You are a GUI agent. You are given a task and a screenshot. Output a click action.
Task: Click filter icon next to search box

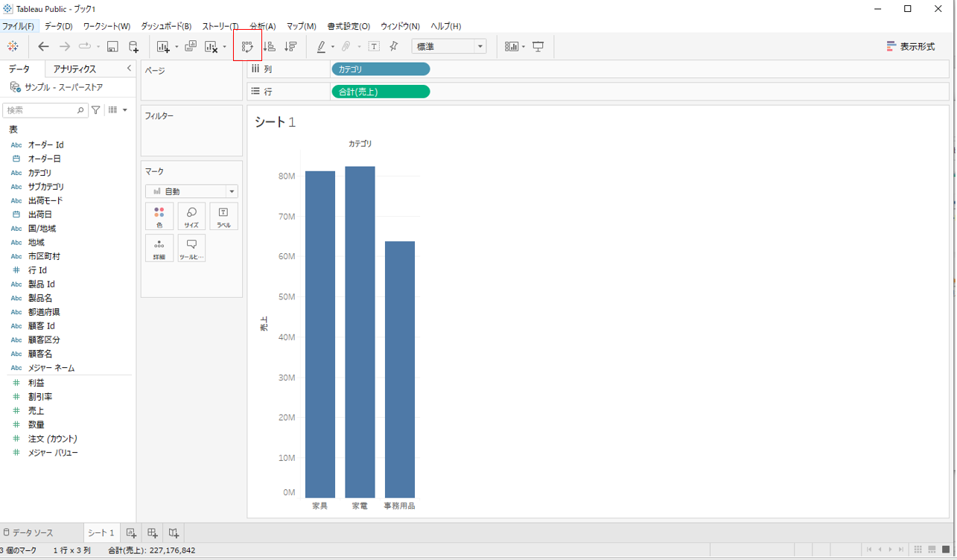click(x=96, y=109)
